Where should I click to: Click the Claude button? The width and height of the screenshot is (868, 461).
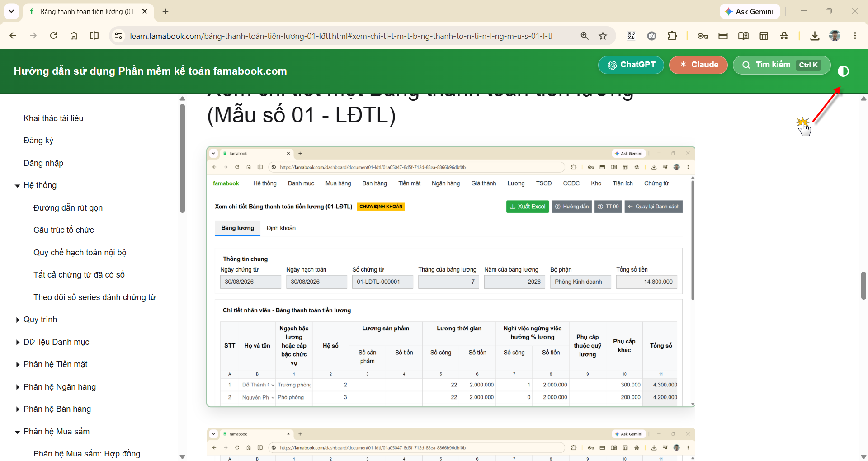coord(698,65)
